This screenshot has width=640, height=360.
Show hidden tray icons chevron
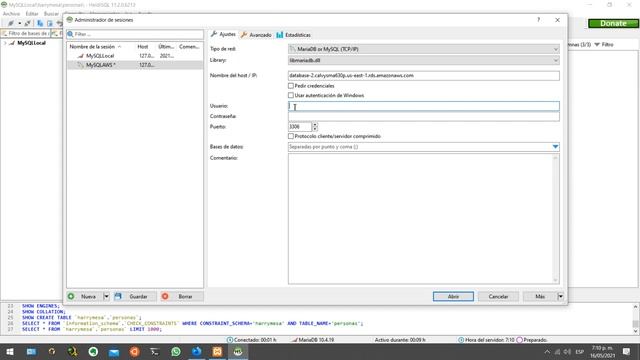coord(547,351)
